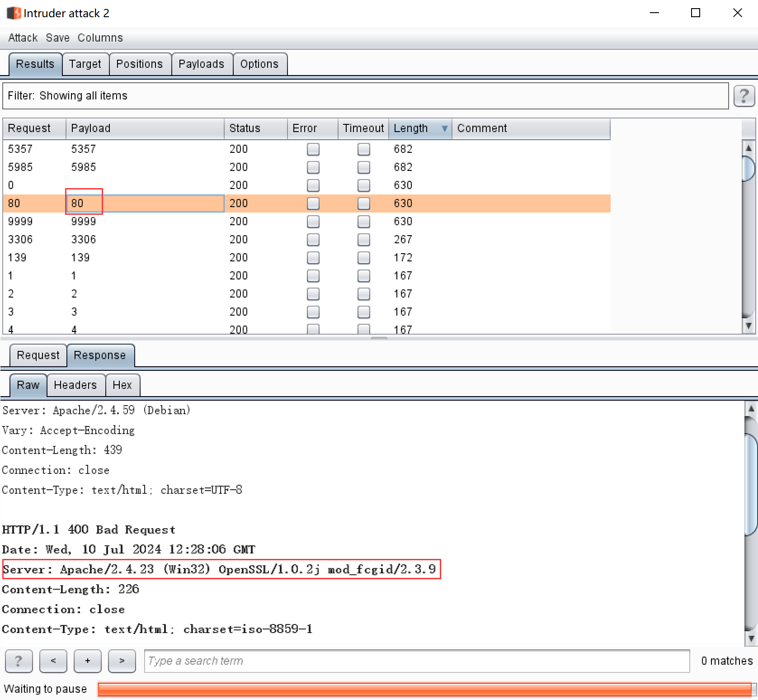Click the Filter: Showing all items bar
Viewport: 758px width, 700px height.
coord(365,96)
